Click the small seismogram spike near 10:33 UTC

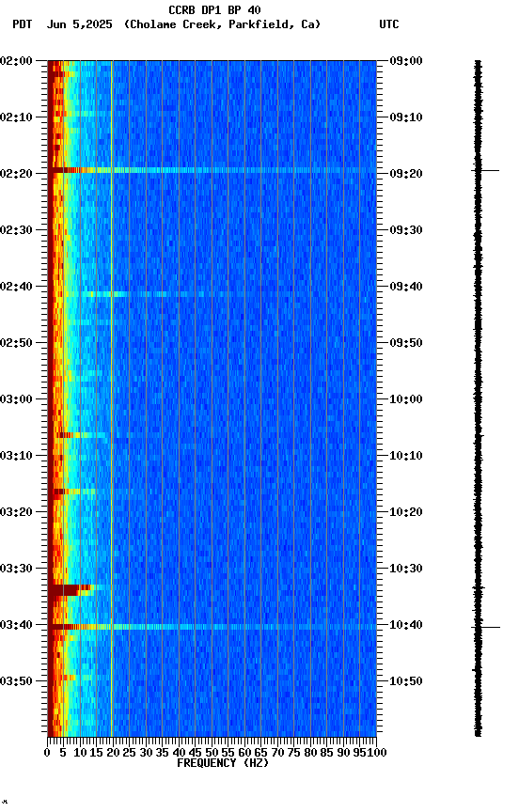tap(478, 587)
